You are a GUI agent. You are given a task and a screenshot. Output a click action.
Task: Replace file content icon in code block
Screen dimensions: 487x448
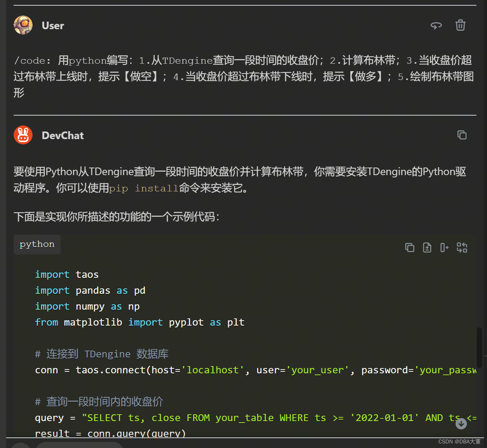[x=462, y=247]
